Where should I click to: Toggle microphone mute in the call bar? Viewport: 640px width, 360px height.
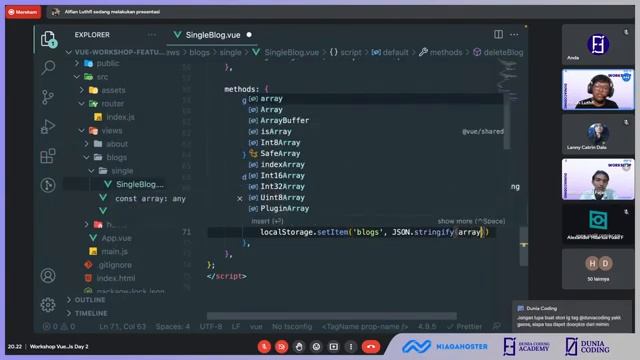point(264,347)
